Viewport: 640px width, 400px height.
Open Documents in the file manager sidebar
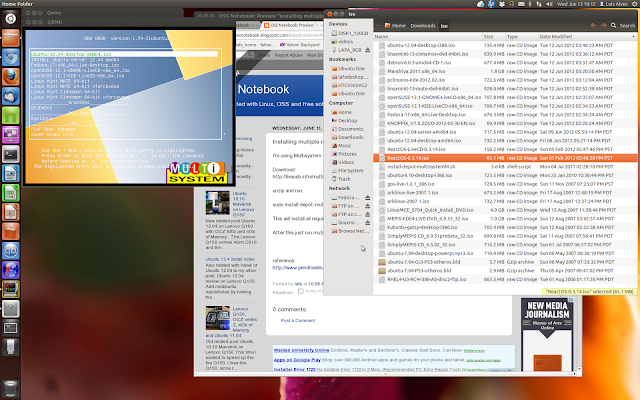tap(347, 129)
